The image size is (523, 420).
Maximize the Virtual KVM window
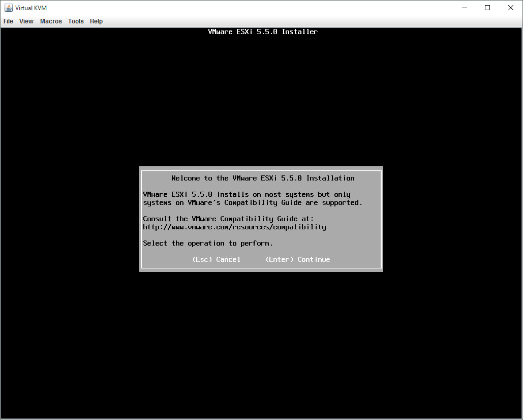[487, 8]
